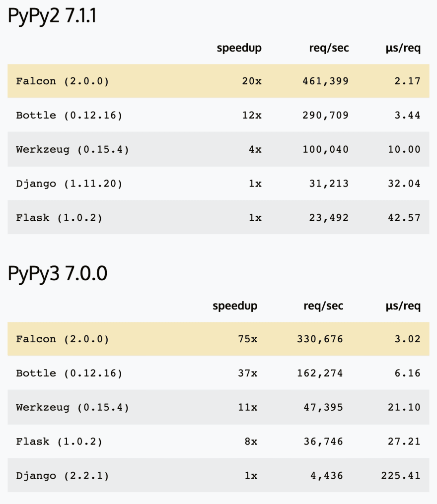This screenshot has width=437, height=504.
Task: Click the 75x speedup value
Action: click(x=248, y=339)
